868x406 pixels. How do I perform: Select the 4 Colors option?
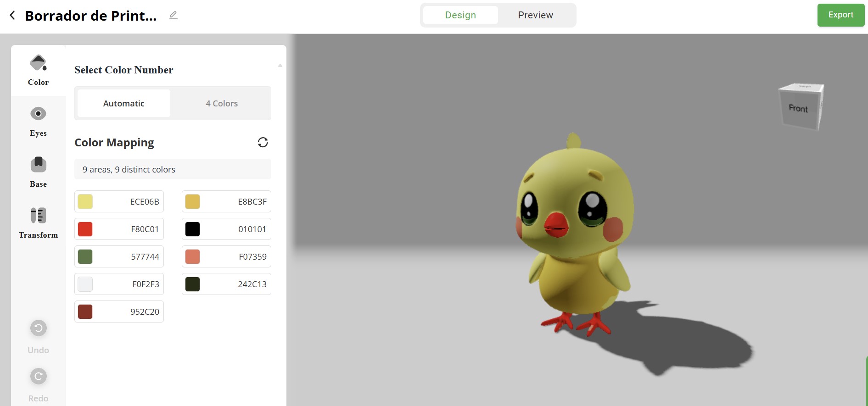(222, 103)
